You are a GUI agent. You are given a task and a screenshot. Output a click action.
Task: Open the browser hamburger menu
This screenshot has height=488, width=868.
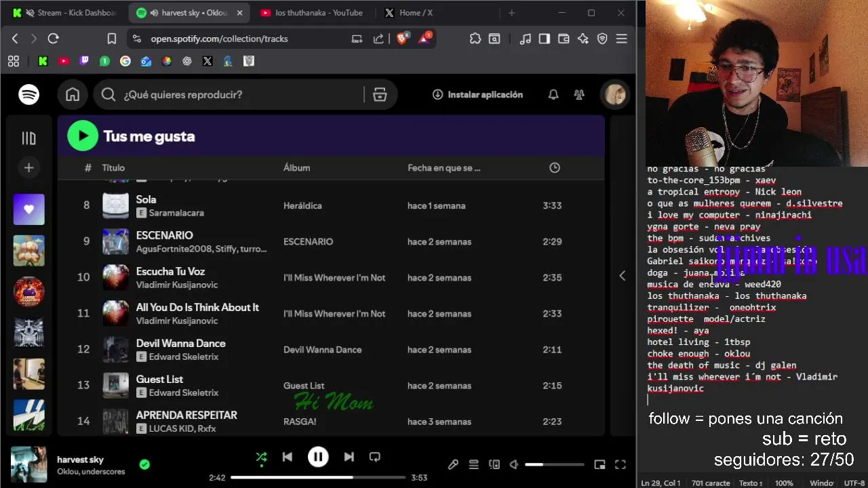click(621, 39)
